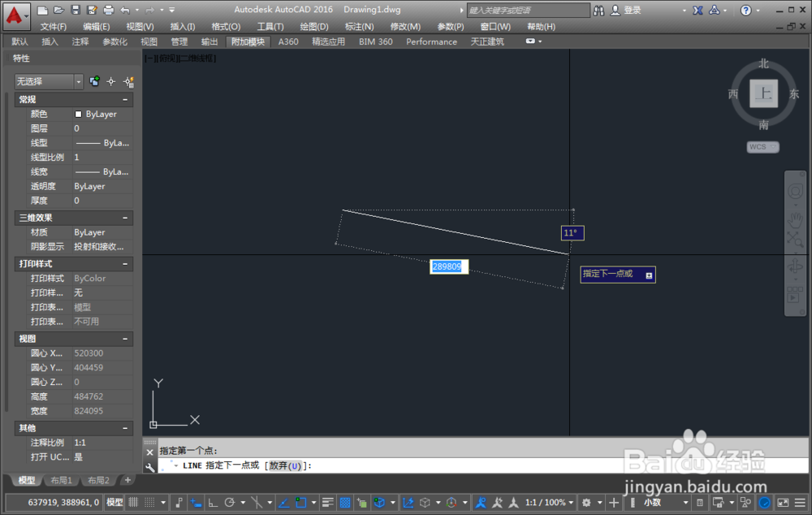Open status bar customization menu icon
The width and height of the screenshot is (812, 515).
(x=800, y=503)
